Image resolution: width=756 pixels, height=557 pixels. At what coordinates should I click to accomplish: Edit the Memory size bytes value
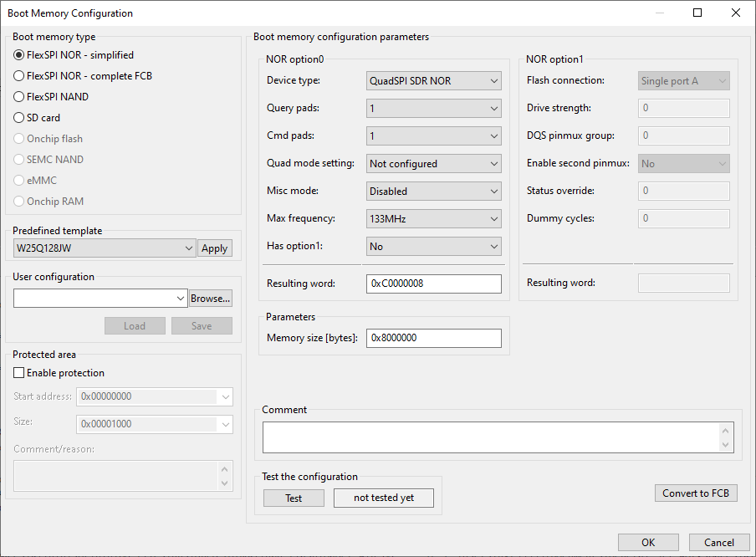click(433, 337)
